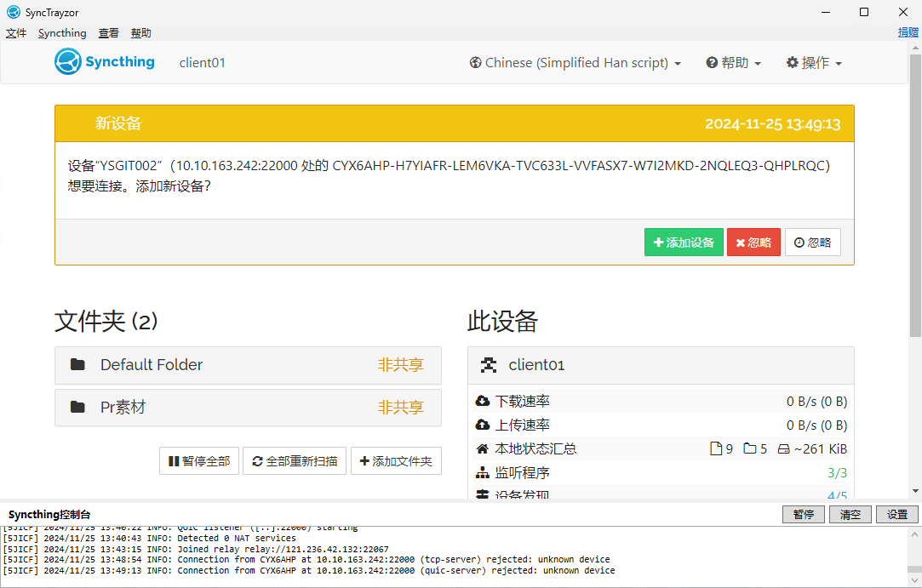Click the folder icon for Pr素材
Screen dimensions: 922x588
click(77, 407)
